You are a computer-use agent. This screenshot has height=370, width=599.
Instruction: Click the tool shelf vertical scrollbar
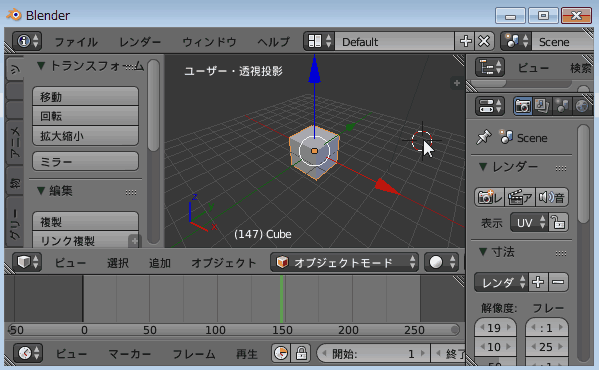point(153,105)
